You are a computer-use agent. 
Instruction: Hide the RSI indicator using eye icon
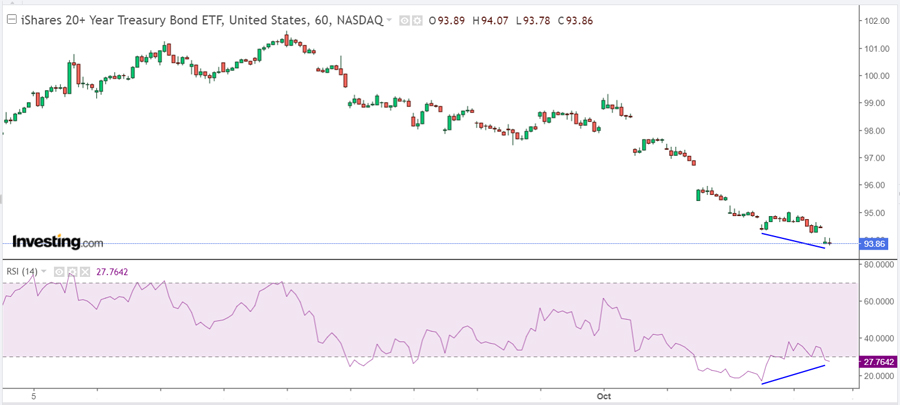pyautogui.click(x=60, y=271)
